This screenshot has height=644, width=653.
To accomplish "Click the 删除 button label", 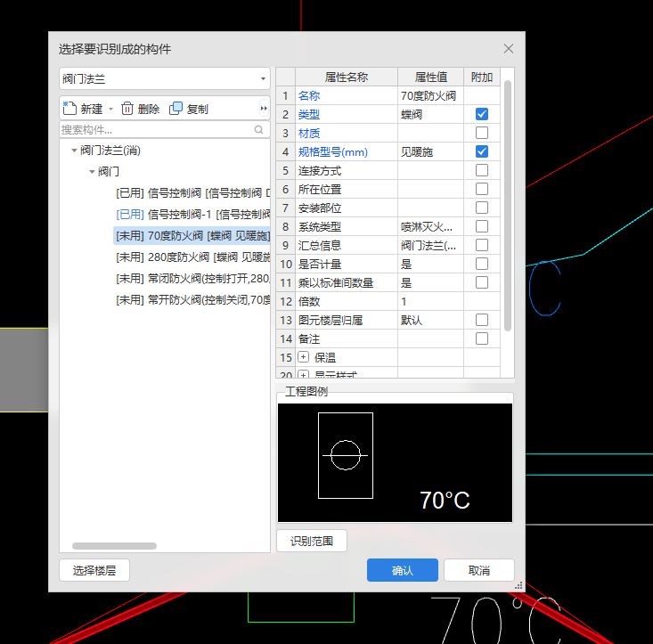I will [149, 109].
